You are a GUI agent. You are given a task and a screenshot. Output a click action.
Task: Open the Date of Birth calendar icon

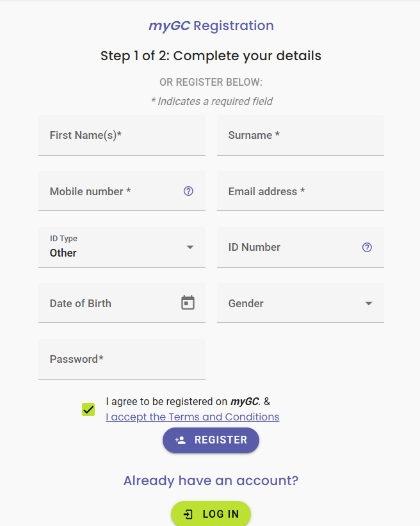(x=188, y=303)
